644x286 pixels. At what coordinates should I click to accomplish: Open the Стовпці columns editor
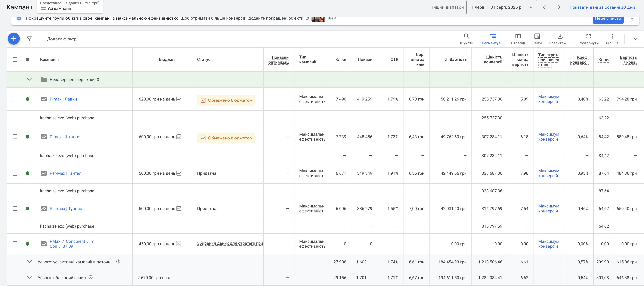518,39
